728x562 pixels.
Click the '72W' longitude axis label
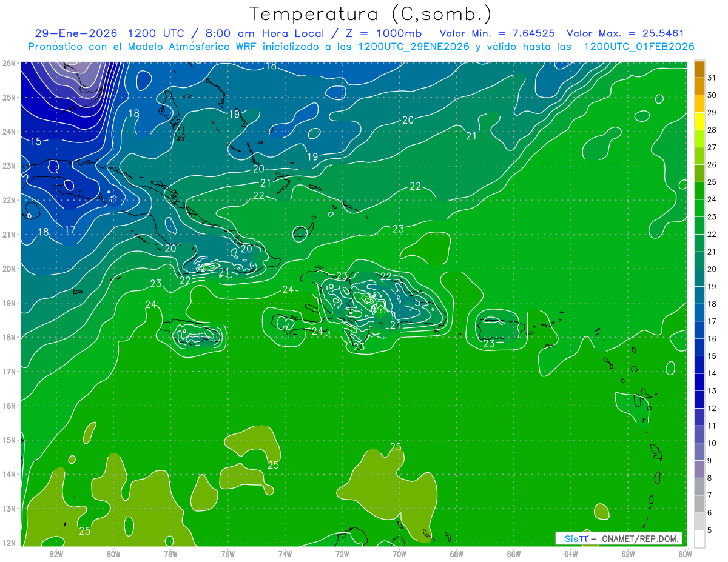[x=342, y=554]
